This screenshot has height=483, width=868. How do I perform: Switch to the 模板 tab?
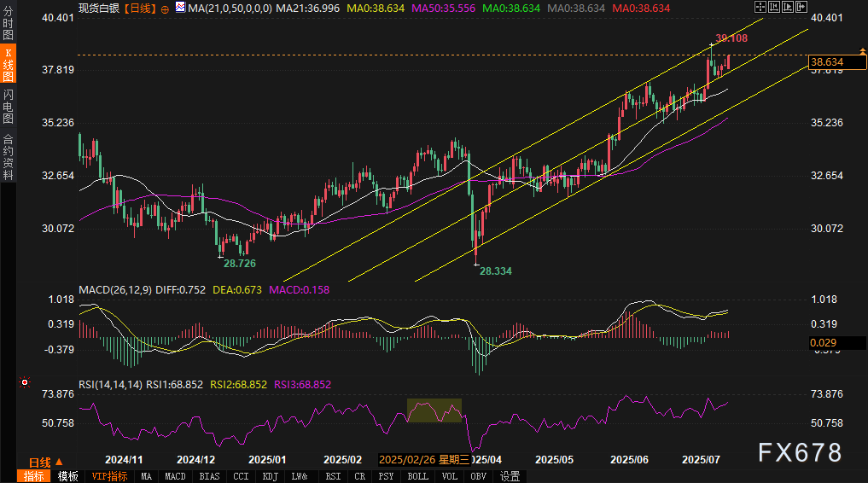click(68, 476)
